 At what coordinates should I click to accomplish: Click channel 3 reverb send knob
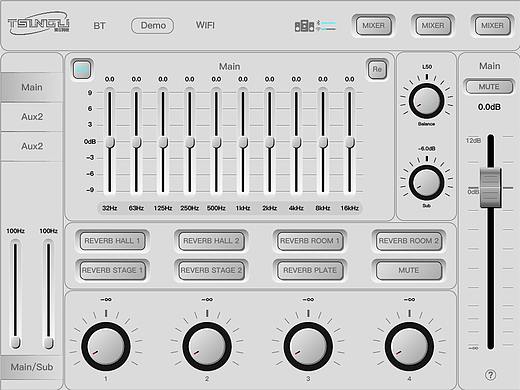coord(308,347)
